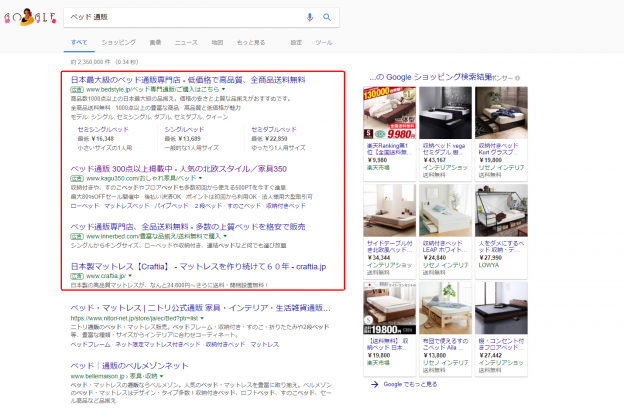The width and height of the screenshot is (624, 411).
Task: Open the 収納付きベッド LEAP ホワイト product image
Action: coord(445,210)
